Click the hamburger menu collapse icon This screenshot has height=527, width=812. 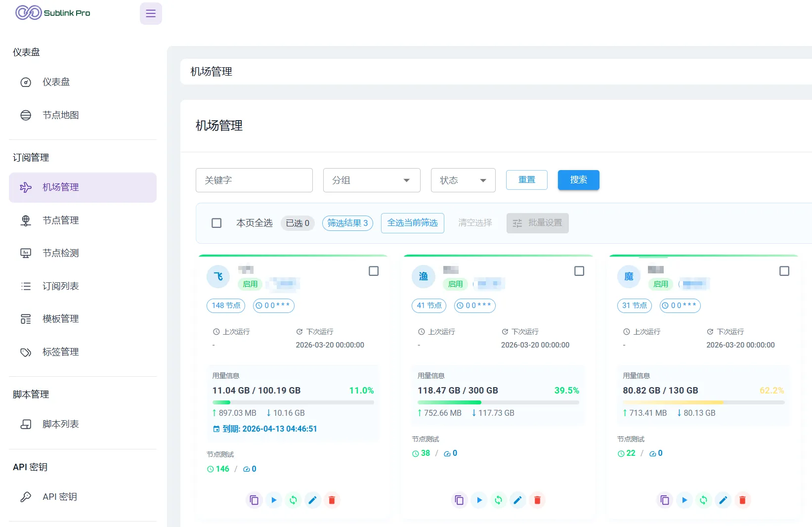click(151, 13)
